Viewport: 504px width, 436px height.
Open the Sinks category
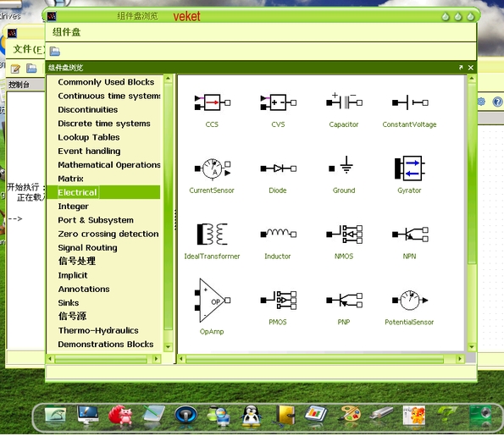coord(69,303)
